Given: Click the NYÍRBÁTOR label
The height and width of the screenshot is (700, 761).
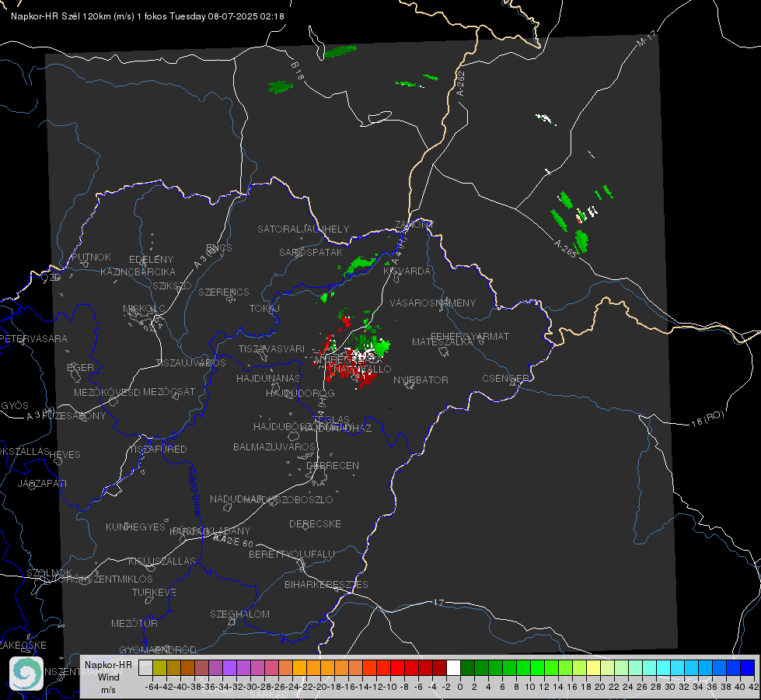Looking at the screenshot, I should point(421,380).
